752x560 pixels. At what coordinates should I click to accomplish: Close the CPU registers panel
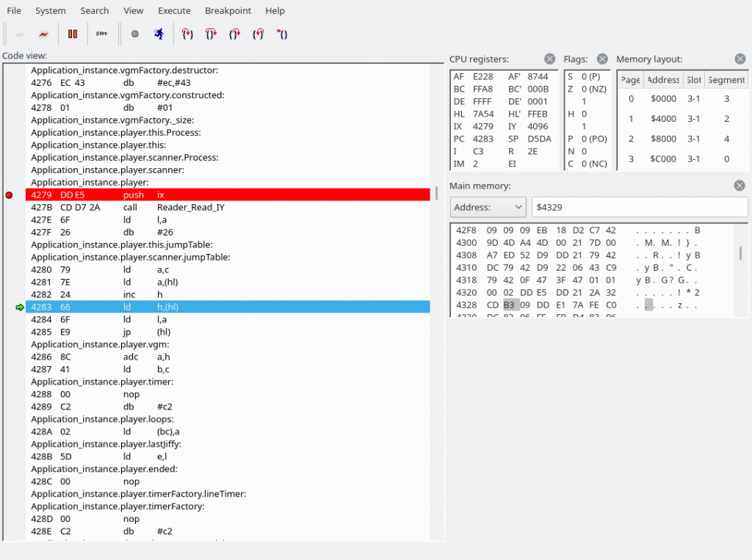click(x=549, y=59)
